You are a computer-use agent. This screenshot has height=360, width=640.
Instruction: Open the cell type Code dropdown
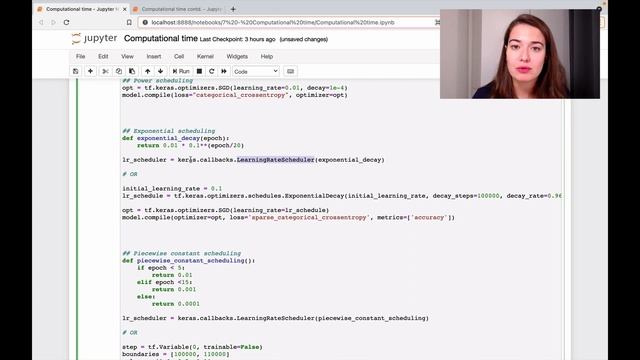click(x=256, y=71)
